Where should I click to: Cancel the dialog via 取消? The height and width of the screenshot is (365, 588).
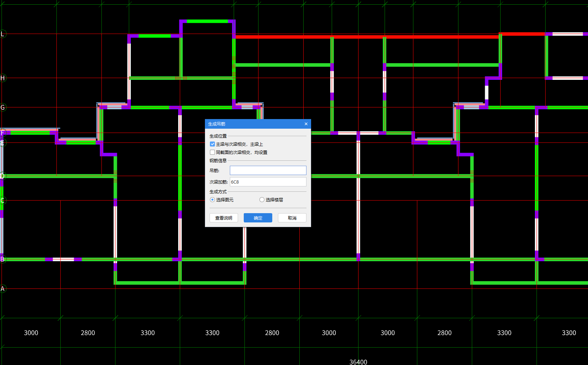[x=292, y=218]
